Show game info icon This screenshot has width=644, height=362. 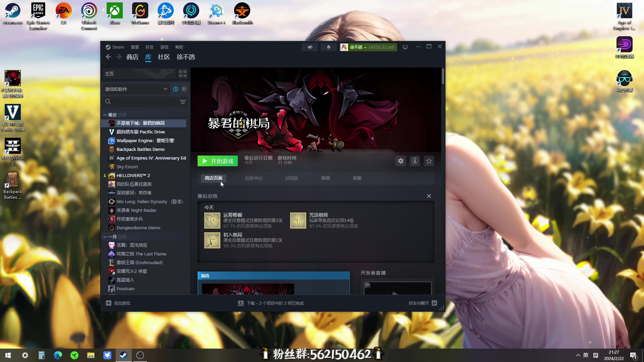(x=415, y=161)
